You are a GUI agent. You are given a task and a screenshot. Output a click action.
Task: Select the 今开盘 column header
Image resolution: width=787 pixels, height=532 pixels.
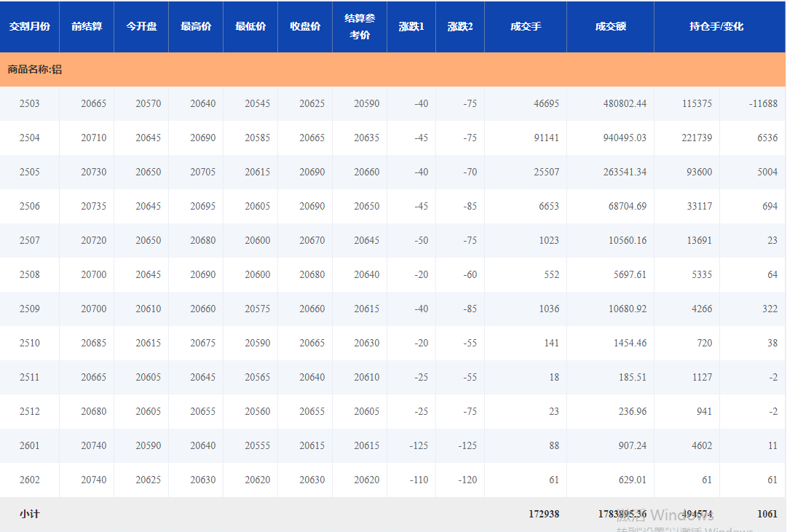tap(141, 26)
